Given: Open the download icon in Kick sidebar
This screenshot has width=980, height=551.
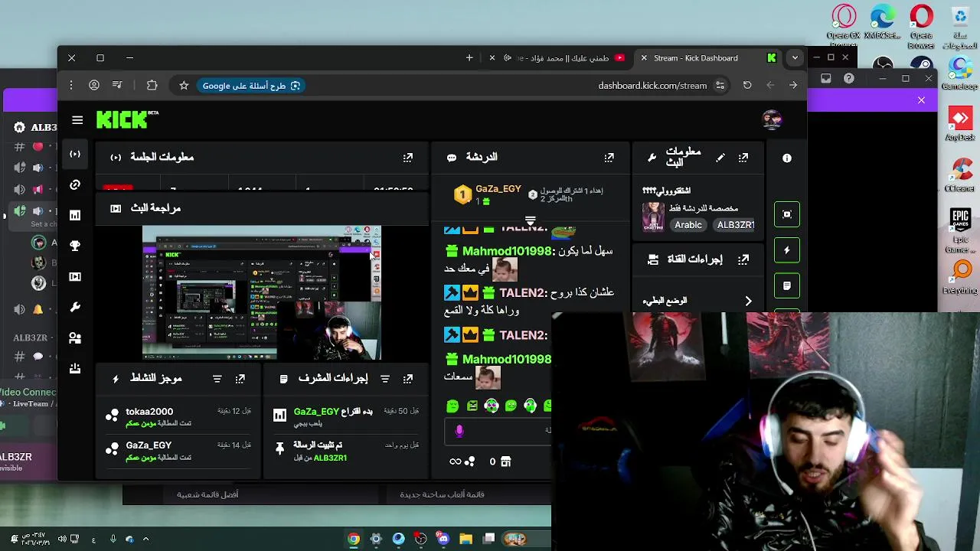Looking at the screenshot, I should click(x=75, y=368).
